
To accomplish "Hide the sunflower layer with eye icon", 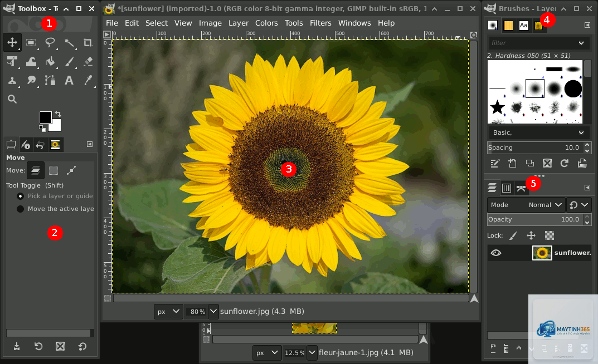I will 496,253.
